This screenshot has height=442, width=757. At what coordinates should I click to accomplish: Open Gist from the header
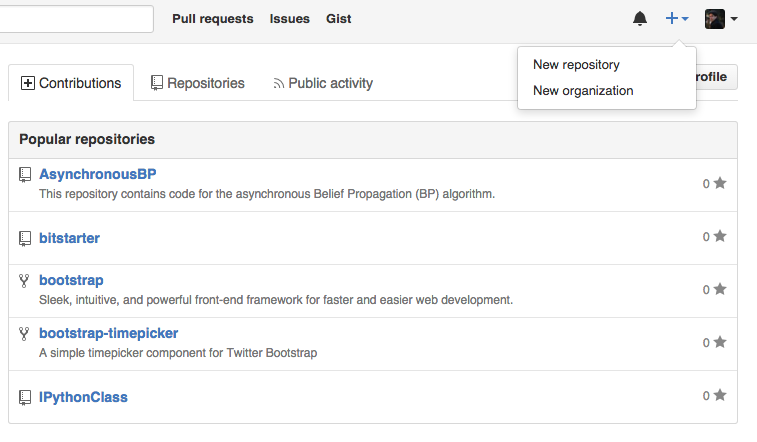[x=338, y=19]
